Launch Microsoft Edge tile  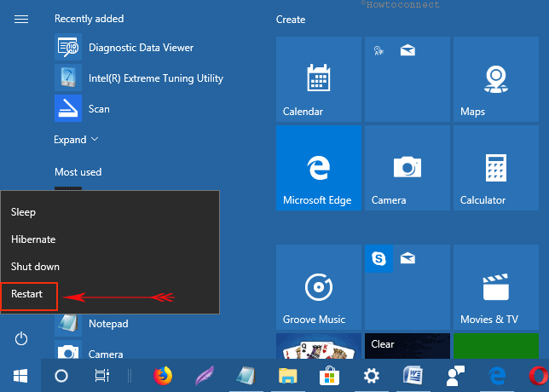point(318,168)
